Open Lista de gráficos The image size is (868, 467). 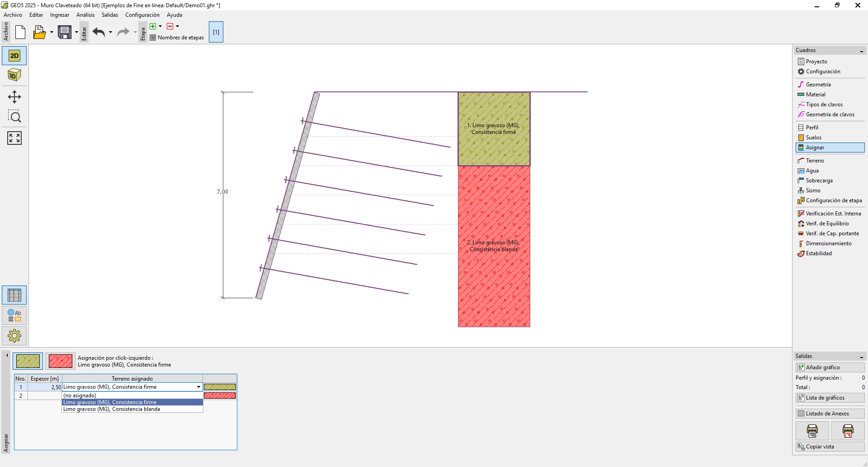pyautogui.click(x=830, y=398)
